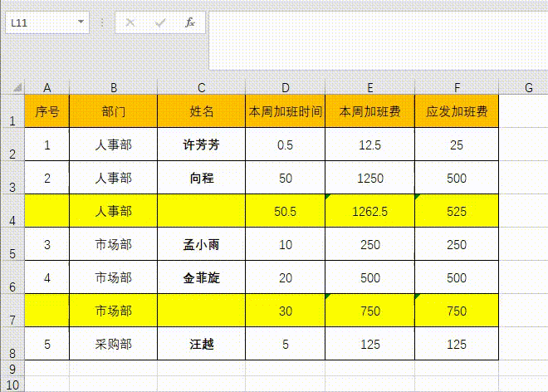Click 人事部 cell in 许芳芳 row
Image resolution: width=548 pixels, height=392 pixels.
point(113,145)
